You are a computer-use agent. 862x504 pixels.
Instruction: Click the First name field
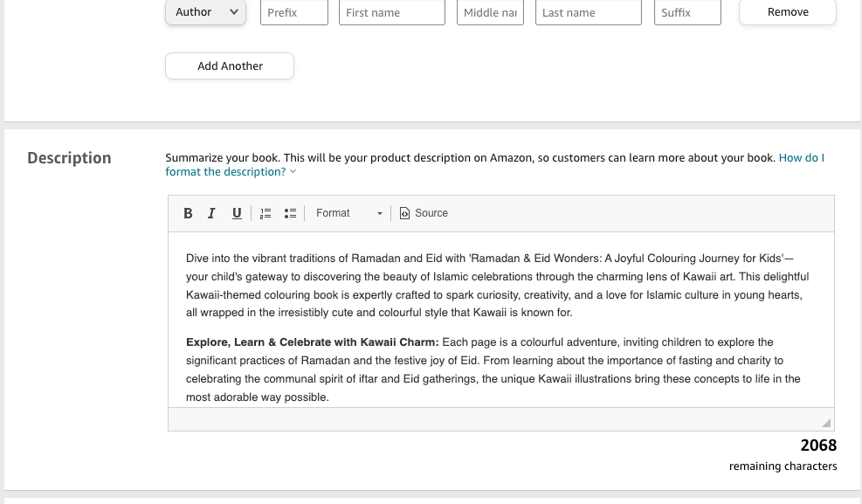392,12
